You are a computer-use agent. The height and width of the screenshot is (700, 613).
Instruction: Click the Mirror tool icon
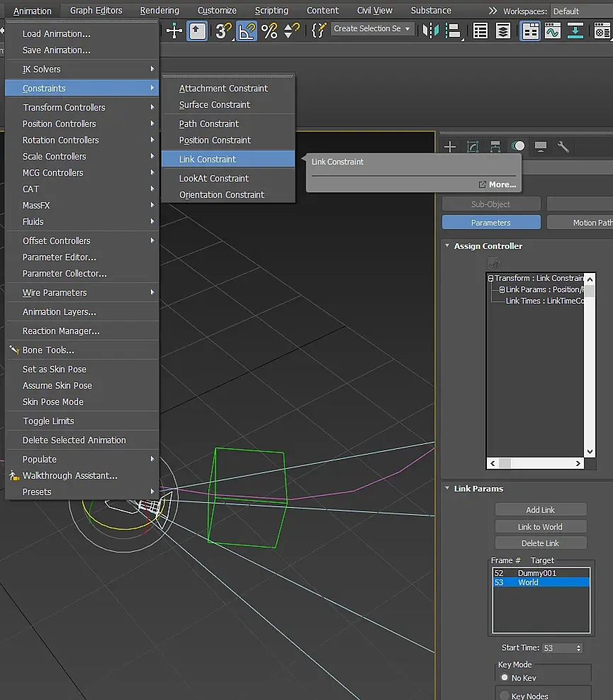[429, 30]
